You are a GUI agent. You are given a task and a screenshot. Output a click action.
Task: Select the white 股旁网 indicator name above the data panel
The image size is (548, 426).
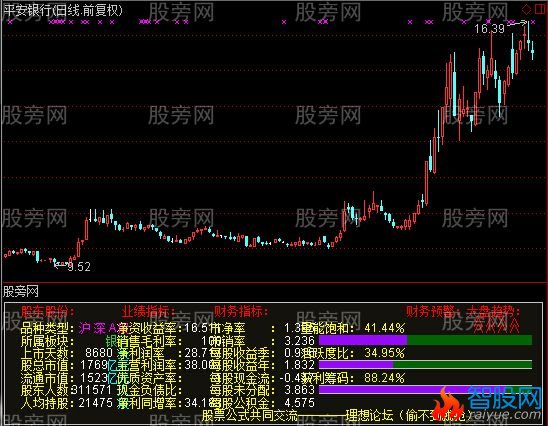coord(21,291)
